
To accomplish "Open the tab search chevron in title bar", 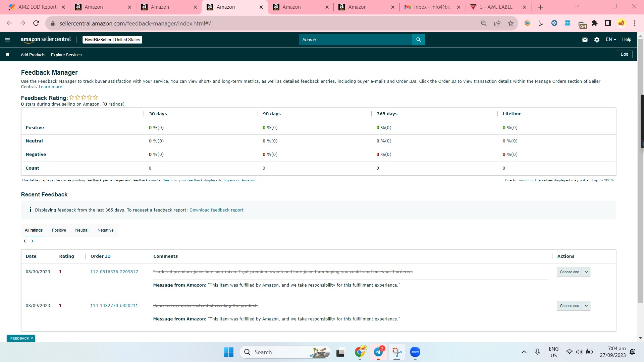I will 577,6.
